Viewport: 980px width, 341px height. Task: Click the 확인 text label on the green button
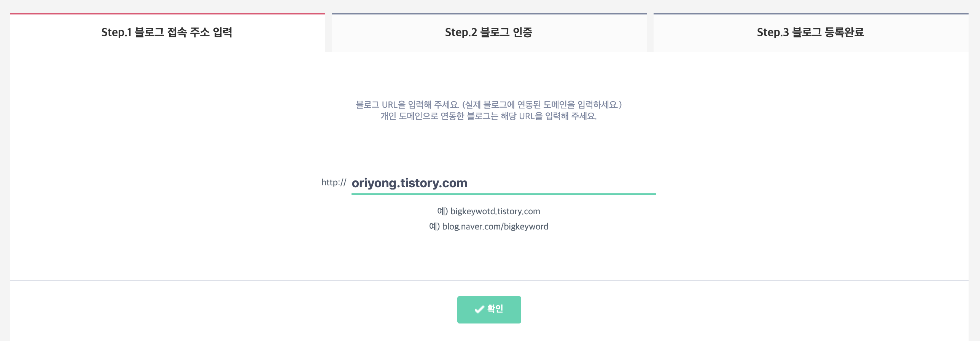pos(495,309)
